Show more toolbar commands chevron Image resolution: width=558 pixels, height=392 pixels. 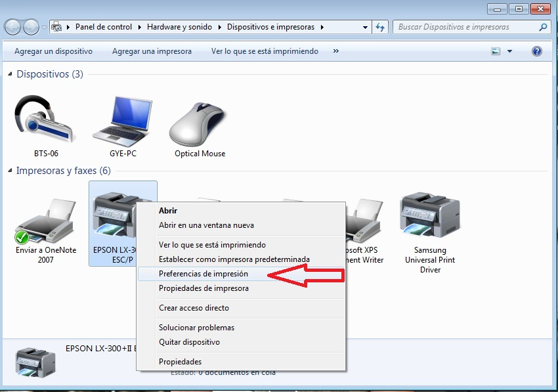tap(335, 51)
